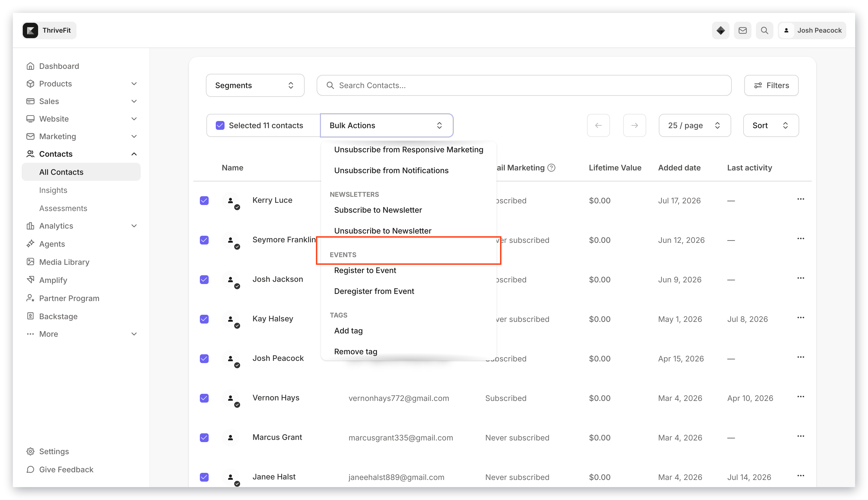Image resolution: width=868 pixels, height=500 pixels.
Task: Open Insights under Contacts
Action: click(53, 190)
